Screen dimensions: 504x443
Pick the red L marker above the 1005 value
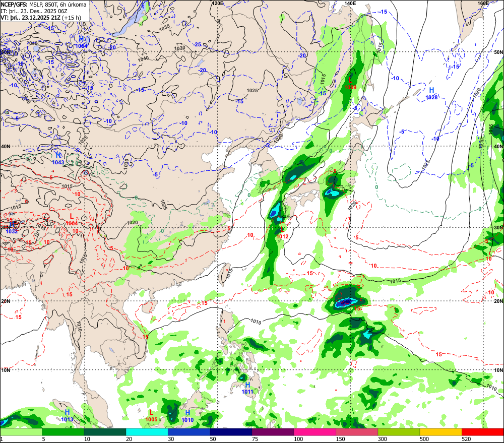click(x=151, y=412)
